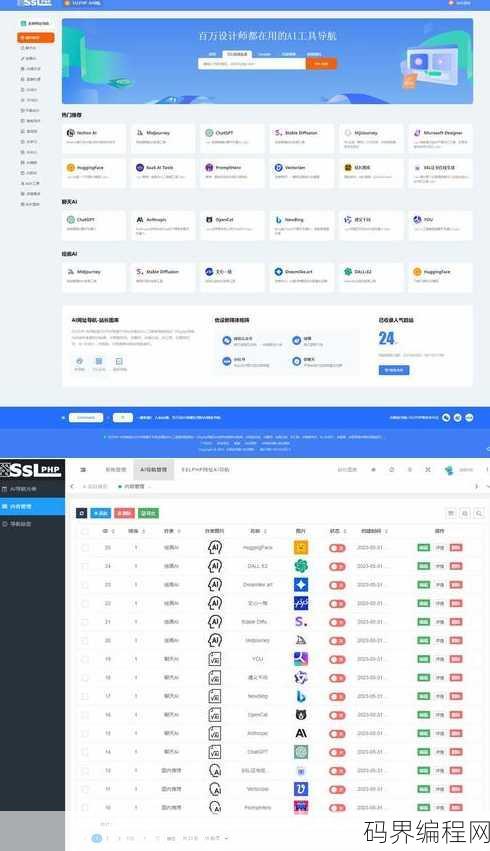
Task: Open the Vectorizer card on homepage
Action: (301, 173)
